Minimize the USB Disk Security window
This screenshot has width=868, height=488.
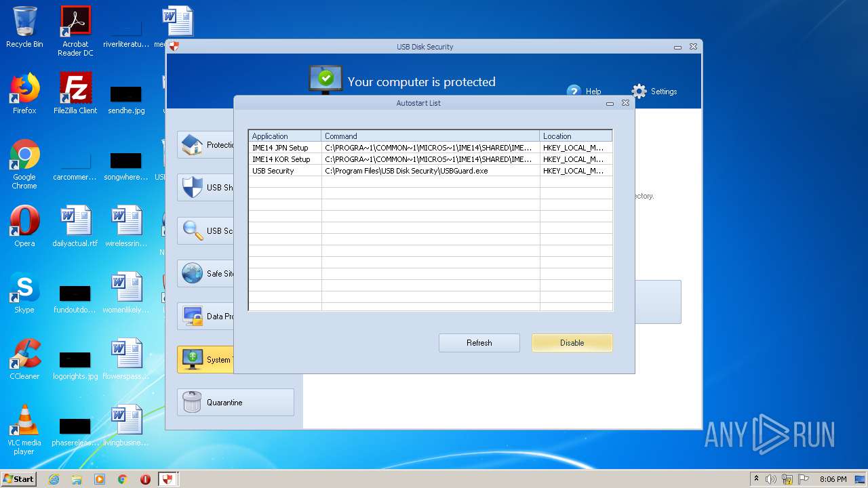tap(677, 47)
